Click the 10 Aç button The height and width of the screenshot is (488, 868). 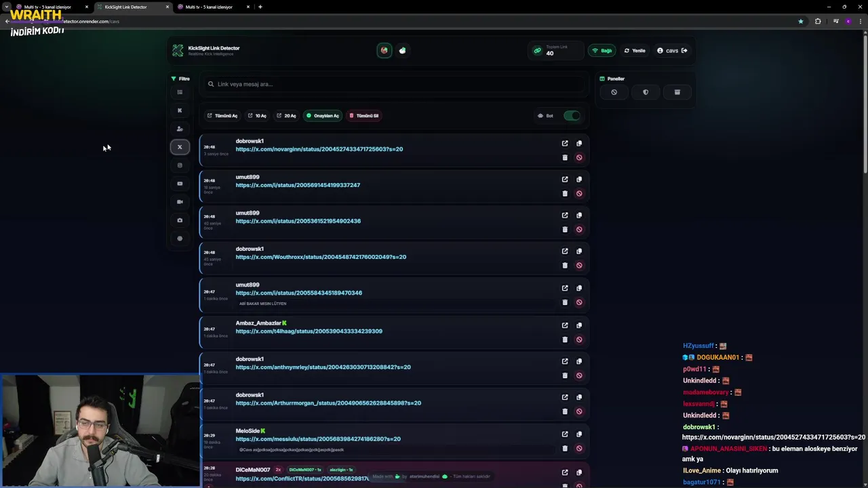[x=257, y=116]
